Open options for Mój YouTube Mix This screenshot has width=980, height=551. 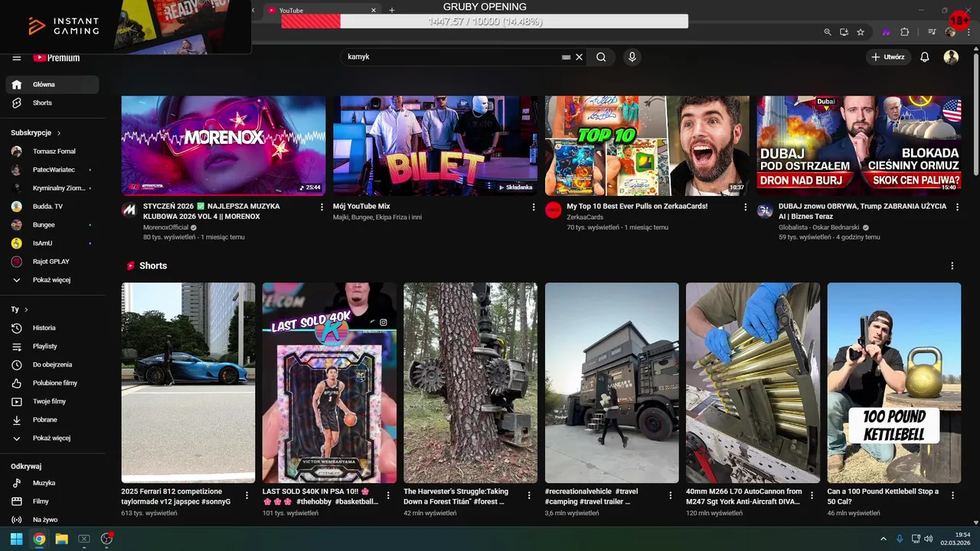click(534, 207)
